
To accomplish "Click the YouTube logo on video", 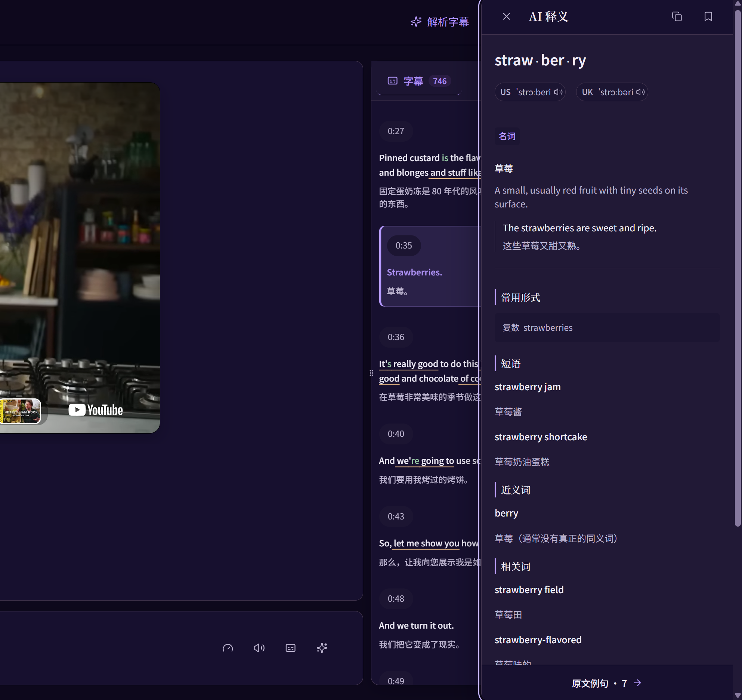I will (96, 410).
